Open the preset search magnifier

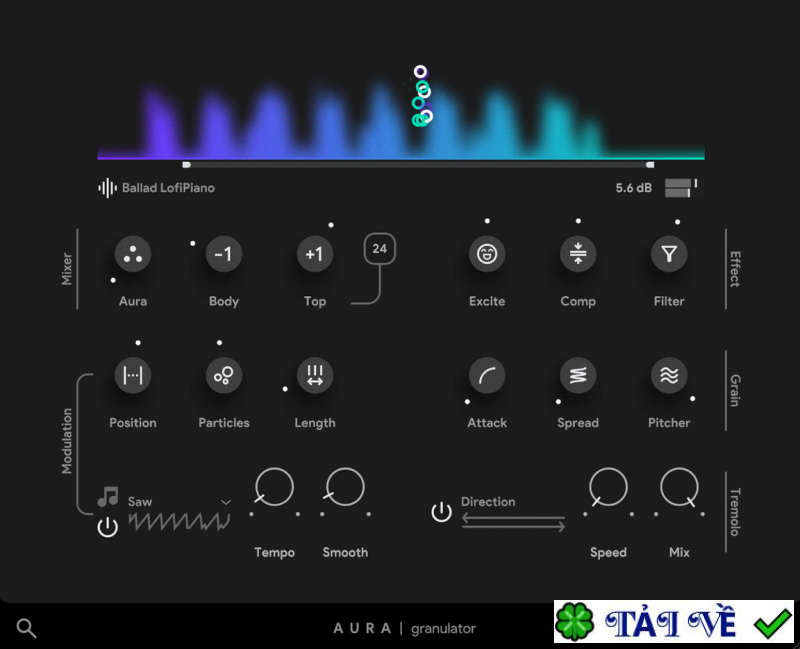pyautogui.click(x=26, y=628)
